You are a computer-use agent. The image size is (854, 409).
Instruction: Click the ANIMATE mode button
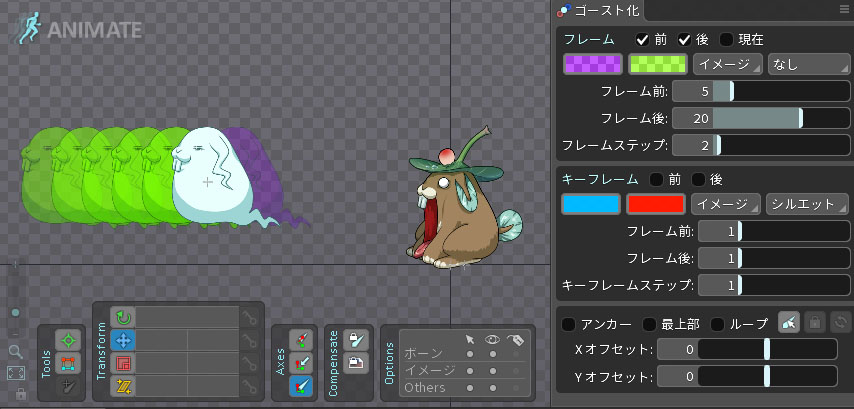(79, 30)
